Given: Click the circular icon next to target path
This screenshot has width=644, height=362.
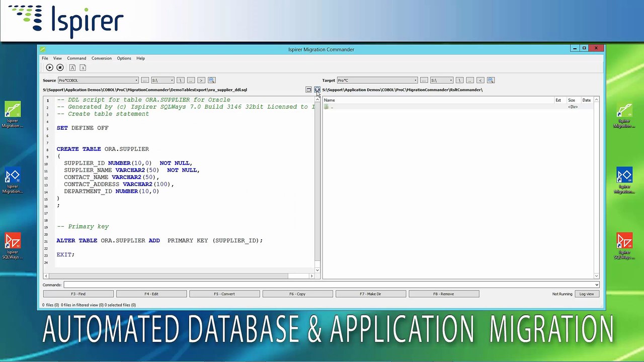Looking at the screenshot, I should (x=317, y=89).
